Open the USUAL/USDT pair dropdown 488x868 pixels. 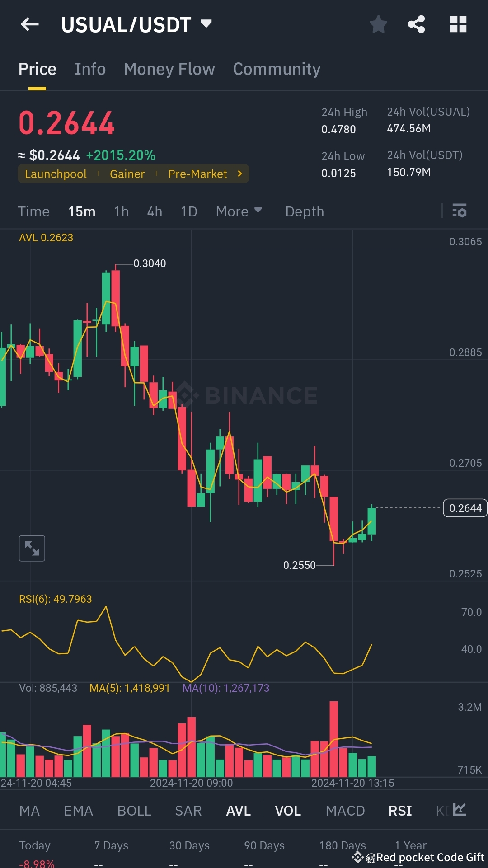(x=206, y=23)
